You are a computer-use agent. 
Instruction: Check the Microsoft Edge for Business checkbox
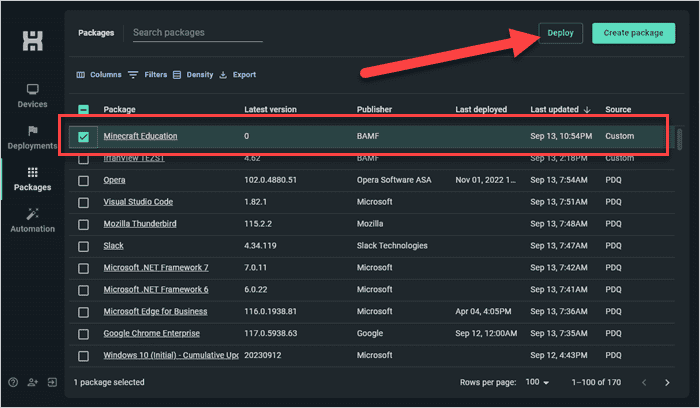click(x=83, y=312)
